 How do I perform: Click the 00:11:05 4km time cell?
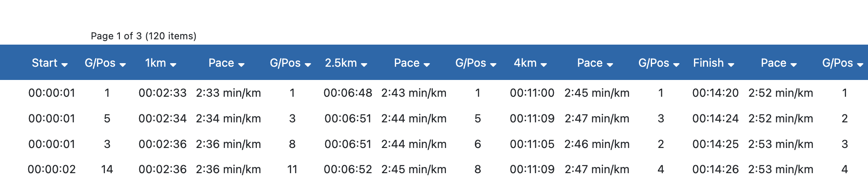532,144
